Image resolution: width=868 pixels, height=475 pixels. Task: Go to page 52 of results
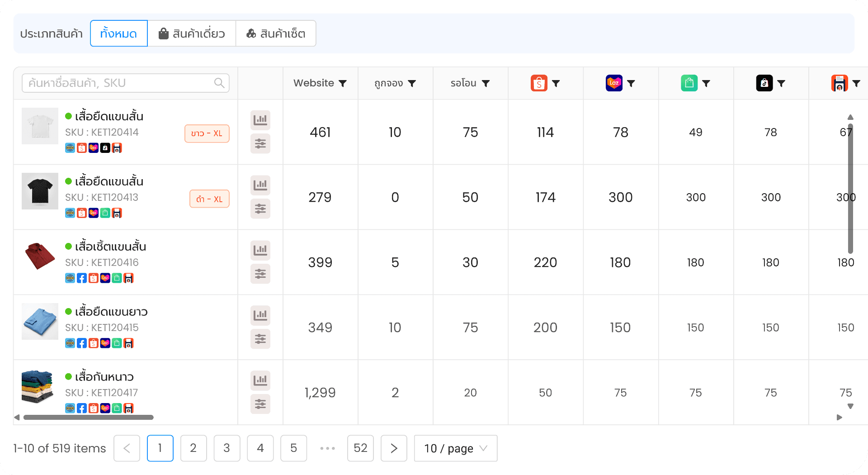pyautogui.click(x=360, y=448)
